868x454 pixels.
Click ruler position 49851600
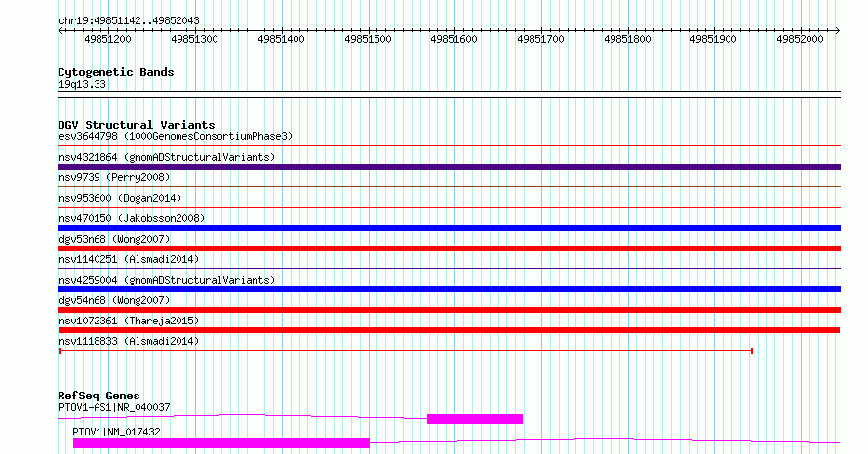(x=454, y=39)
